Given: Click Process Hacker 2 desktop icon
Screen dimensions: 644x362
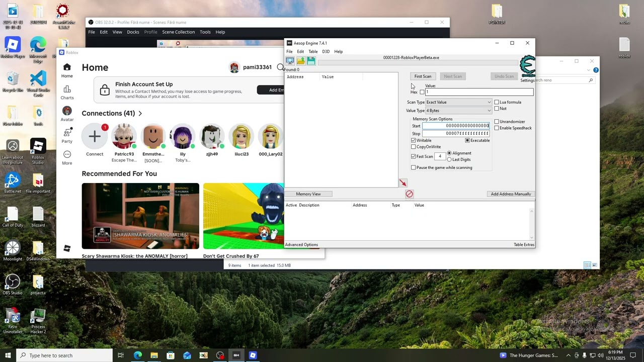Looking at the screenshot, I should point(38,321).
